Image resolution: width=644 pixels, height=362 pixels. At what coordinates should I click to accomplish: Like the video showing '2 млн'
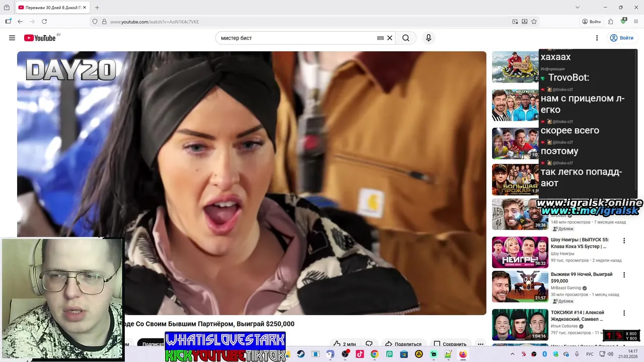345,344
